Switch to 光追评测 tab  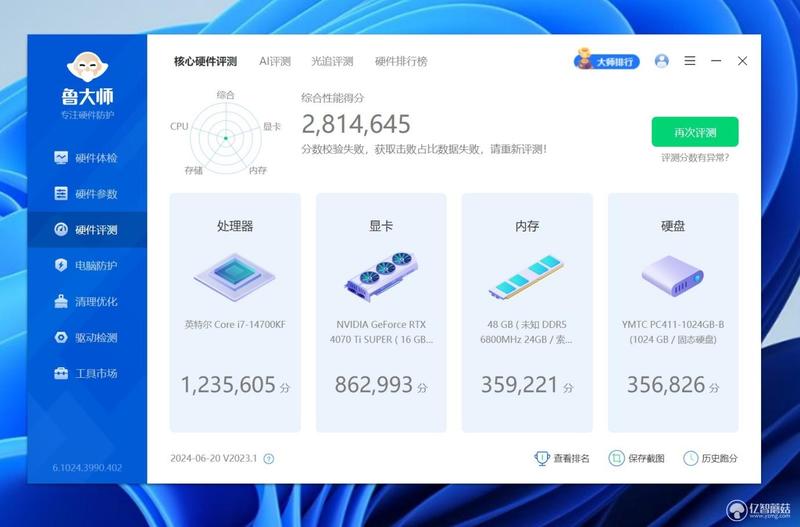[332, 62]
